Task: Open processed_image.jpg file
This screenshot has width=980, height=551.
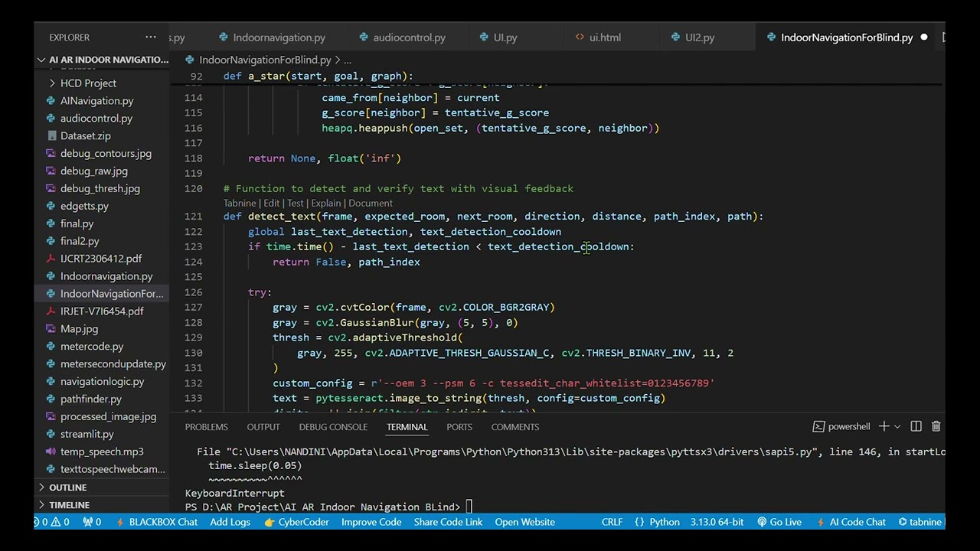Action: 108,417
